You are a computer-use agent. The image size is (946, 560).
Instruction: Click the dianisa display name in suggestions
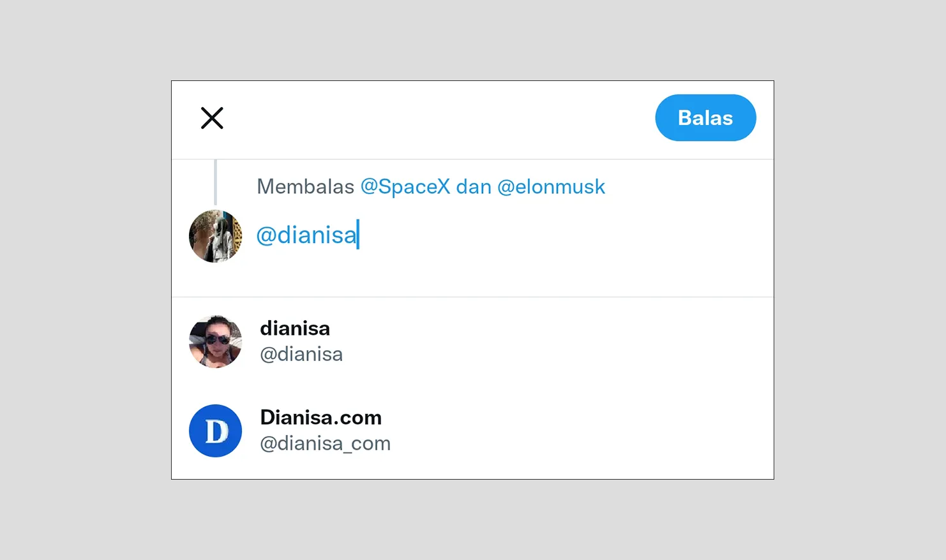(x=295, y=328)
